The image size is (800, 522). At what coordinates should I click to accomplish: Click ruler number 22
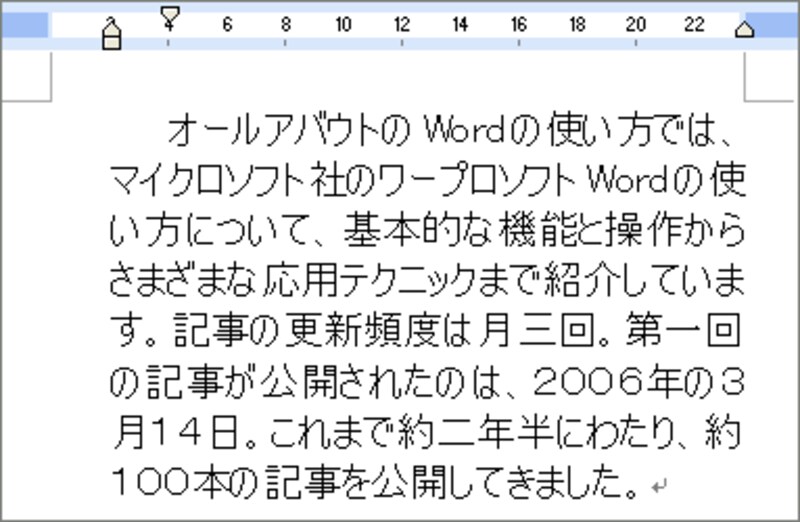[x=694, y=24]
